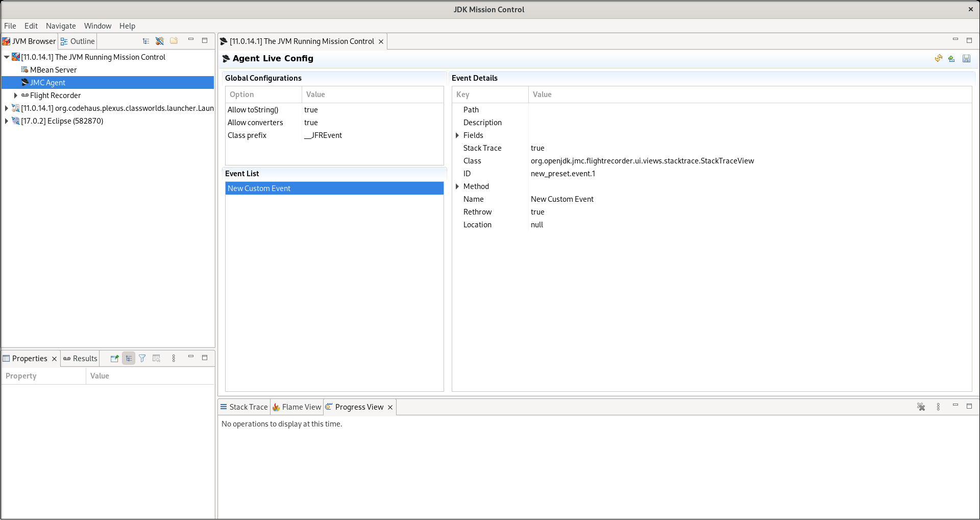Open the Help menu

click(x=127, y=26)
